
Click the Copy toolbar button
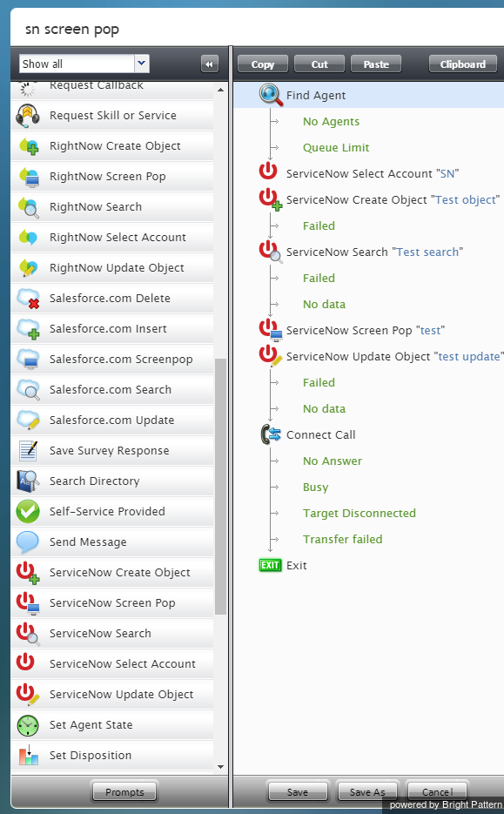[x=263, y=64]
